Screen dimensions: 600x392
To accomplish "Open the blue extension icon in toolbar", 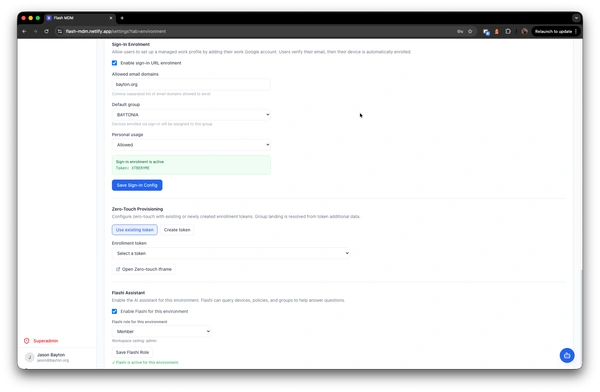I will (x=486, y=32).
